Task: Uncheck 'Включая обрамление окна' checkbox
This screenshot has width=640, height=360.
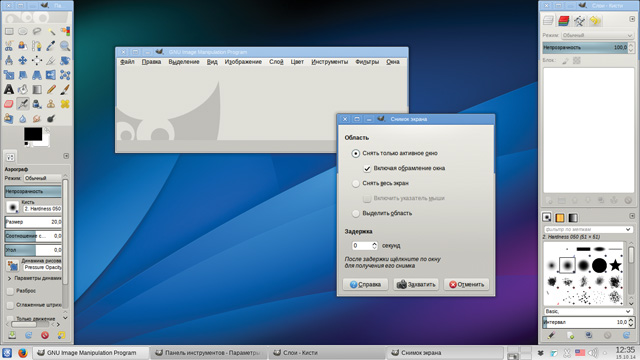Action: pos(367,168)
